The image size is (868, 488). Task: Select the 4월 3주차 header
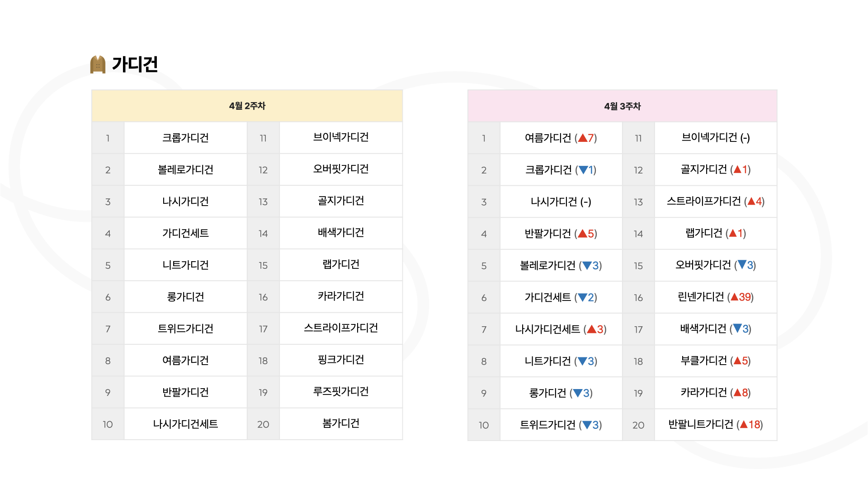point(623,106)
